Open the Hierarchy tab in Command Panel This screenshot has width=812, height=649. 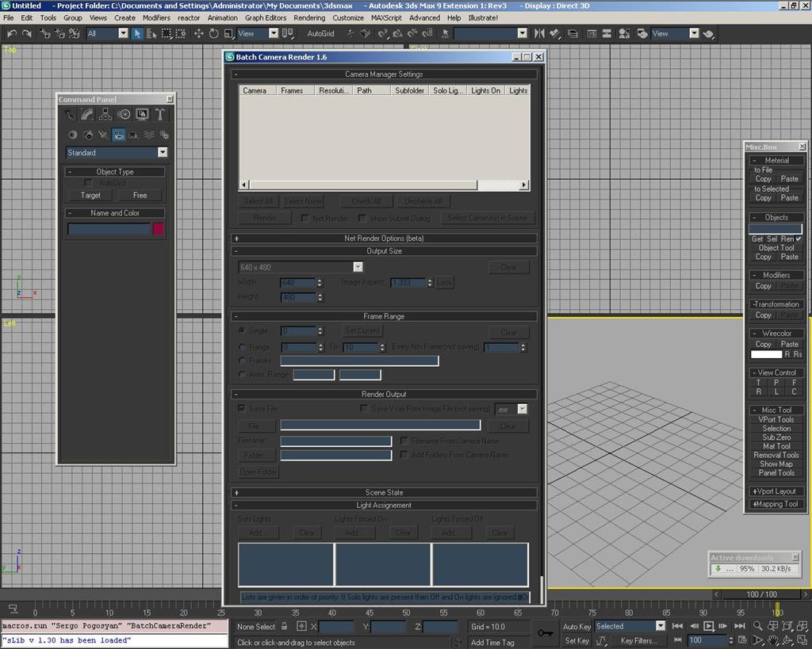tap(105, 114)
